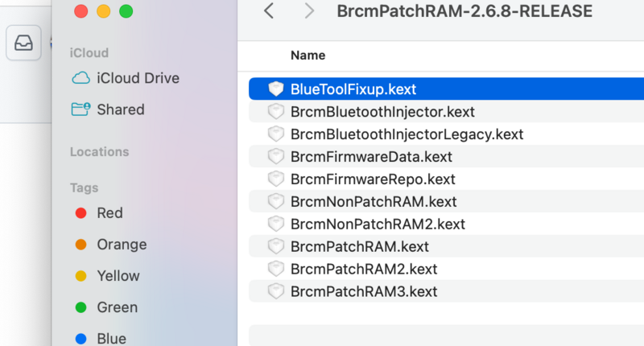Click the Shared folder icon in sidebar
This screenshot has width=644, height=346.
tap(80, 109)
